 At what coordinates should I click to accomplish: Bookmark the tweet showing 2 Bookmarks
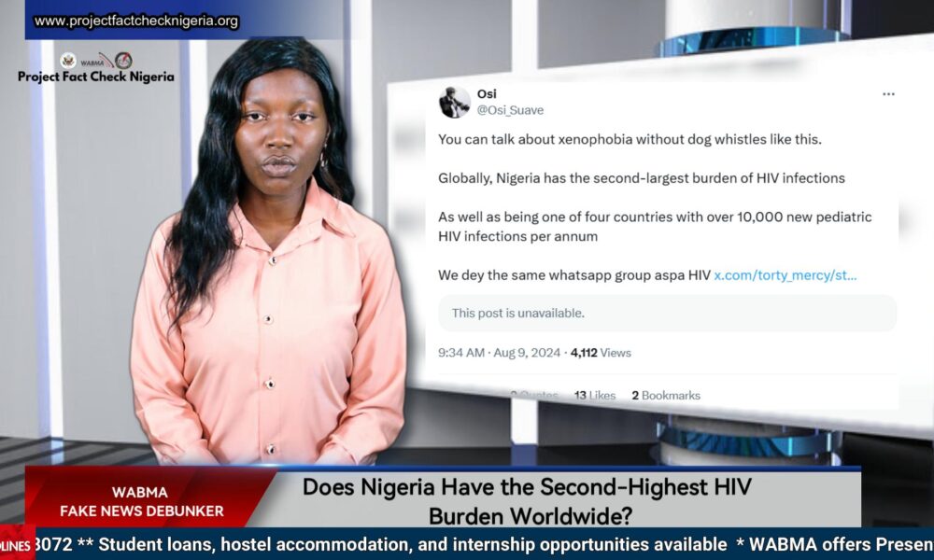click(666, 395)
